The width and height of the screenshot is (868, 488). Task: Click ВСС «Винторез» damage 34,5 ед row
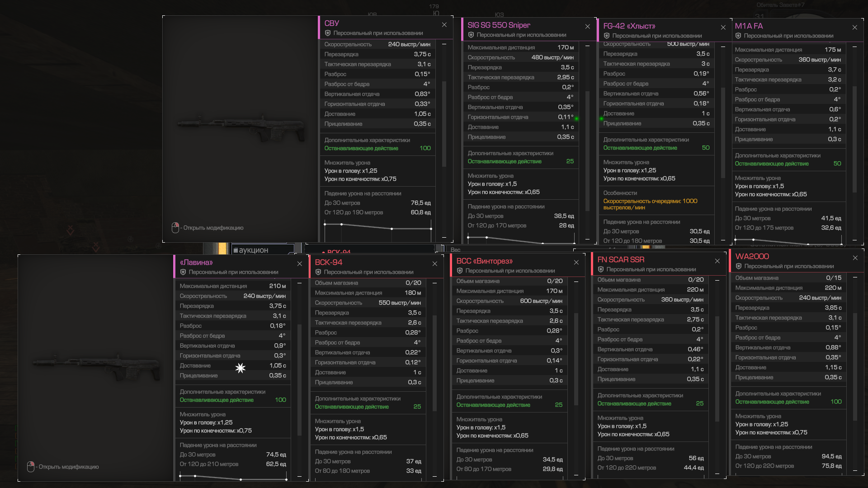(x=509, y=460)
